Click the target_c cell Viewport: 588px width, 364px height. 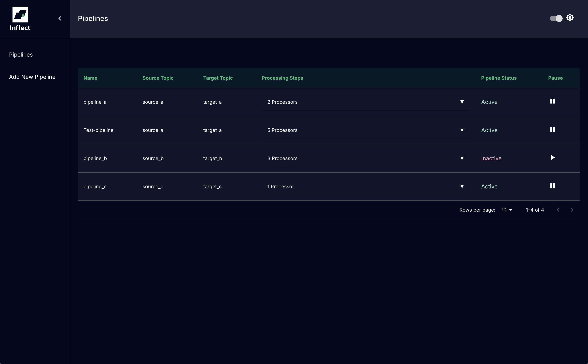point(212,187)
